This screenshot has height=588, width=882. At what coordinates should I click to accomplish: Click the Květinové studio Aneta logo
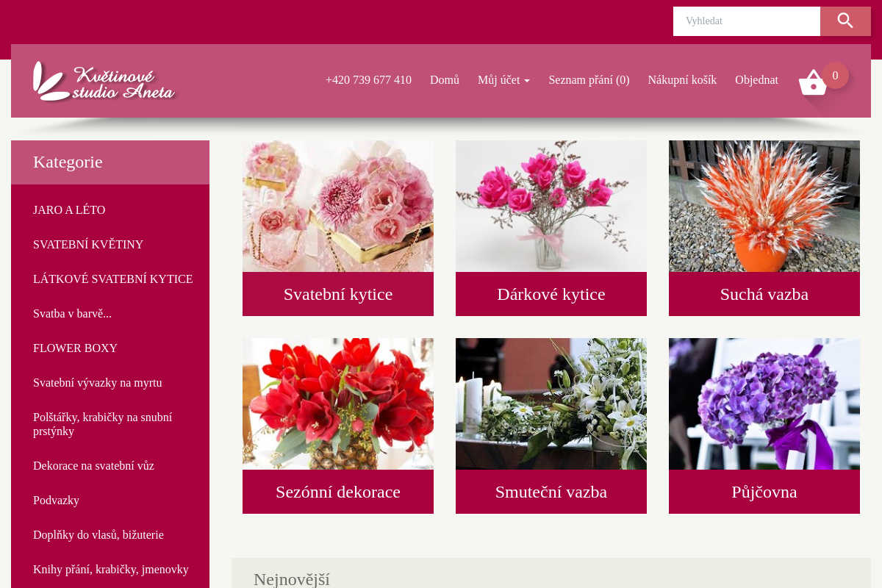104,81
